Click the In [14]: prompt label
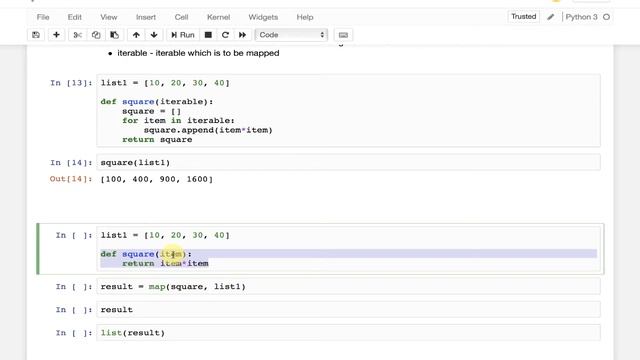The width and height of the screenshot is (640, 360). [71, 163]
